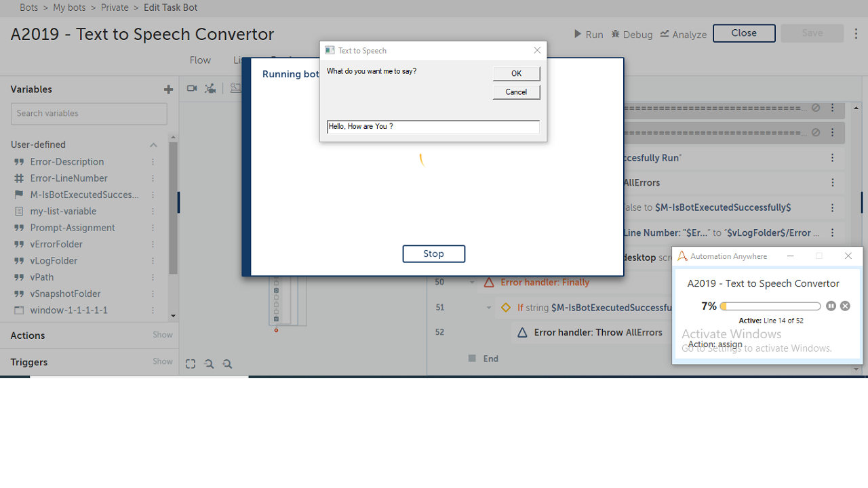Image resolution: width=868 pixels, height=488 pixels.
Task: Open options menu for M-IsBotExecutedSucces variable
Action: (x=153, y=195)
